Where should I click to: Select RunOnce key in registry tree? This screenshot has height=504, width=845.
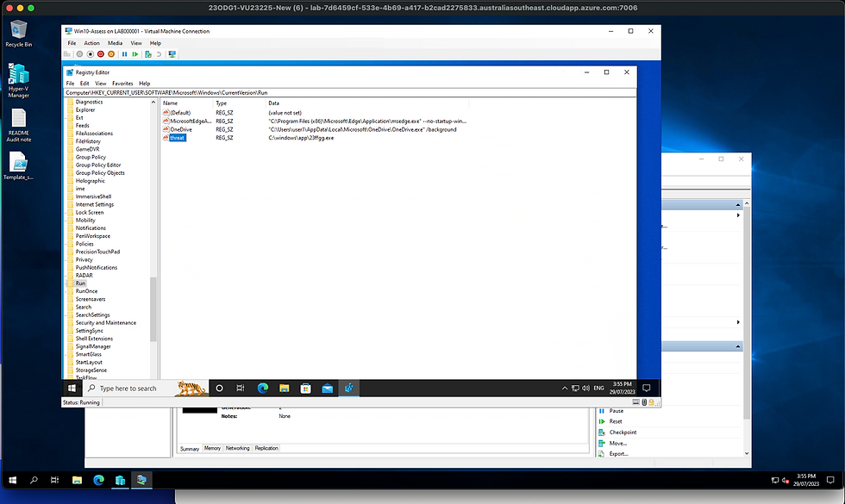pyautogui.click(x=86, y=291)
